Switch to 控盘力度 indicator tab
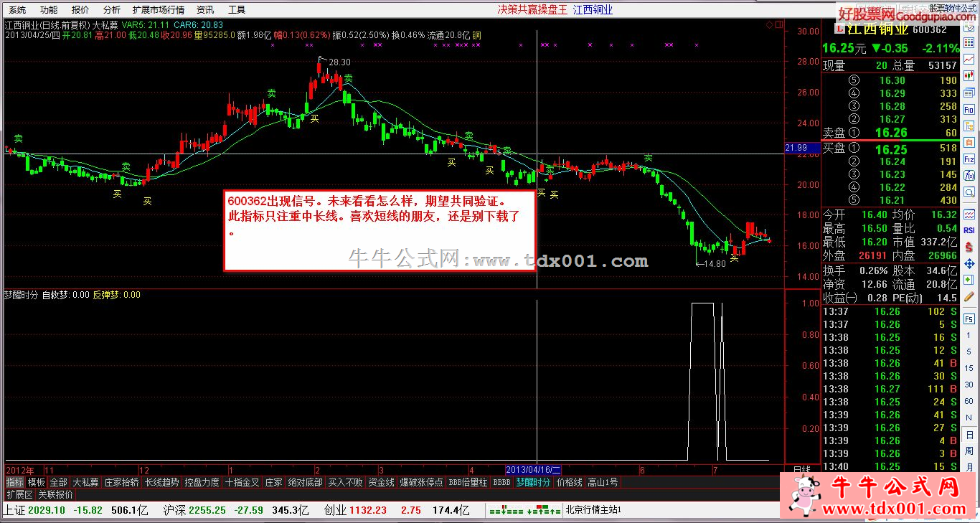 pyautogui.click(x=202, y=482)
